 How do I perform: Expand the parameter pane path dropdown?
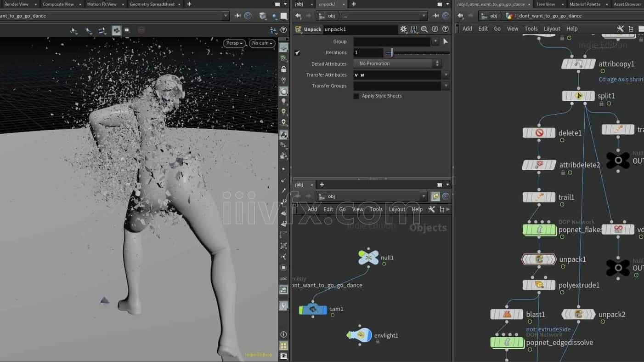(x=424, y=16)
